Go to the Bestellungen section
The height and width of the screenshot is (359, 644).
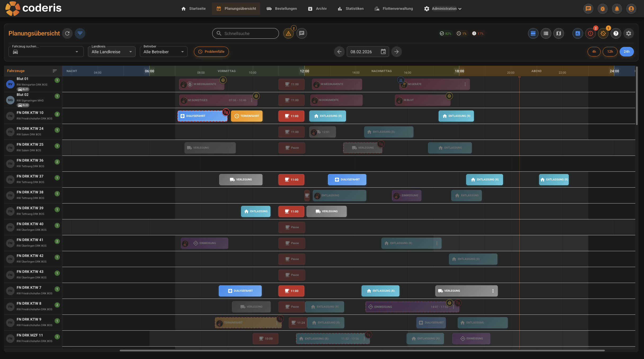[282, 8]
